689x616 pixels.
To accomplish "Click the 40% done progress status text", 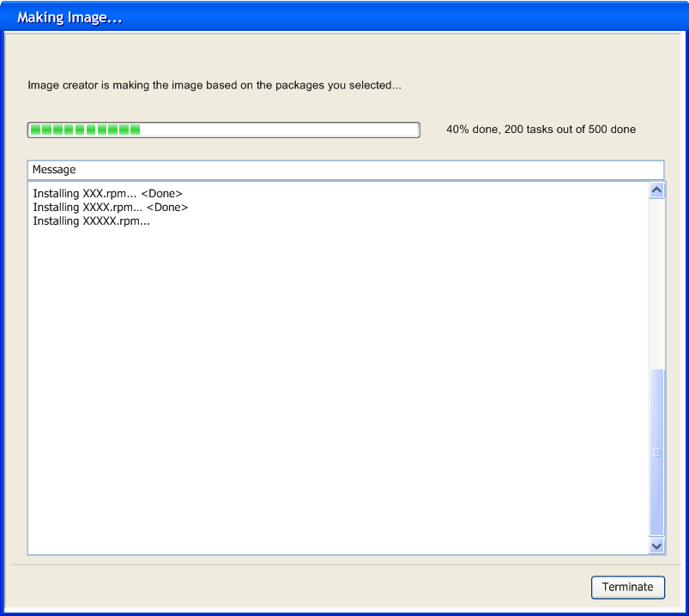I will point(541,130).
